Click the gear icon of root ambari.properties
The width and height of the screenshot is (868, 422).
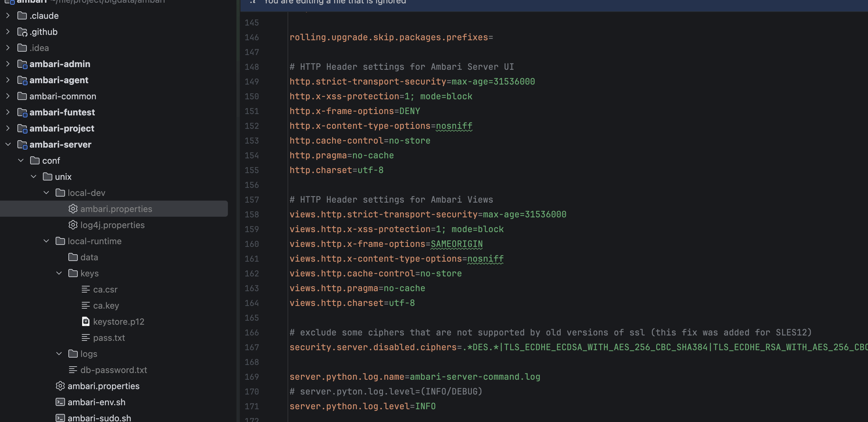60,385
